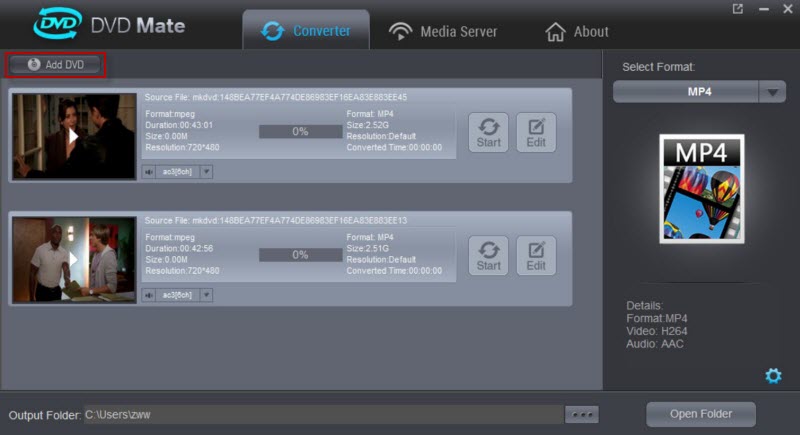Image resolution: width=800 pixels, height=435 pixels.
Task: Open format settings with the gear icon
Action: [773, 376]
